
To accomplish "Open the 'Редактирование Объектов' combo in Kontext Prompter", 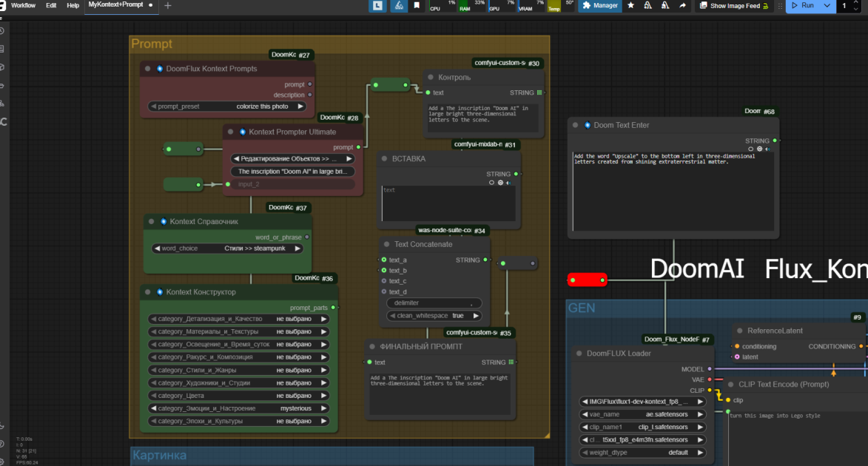I will (292, 159).
